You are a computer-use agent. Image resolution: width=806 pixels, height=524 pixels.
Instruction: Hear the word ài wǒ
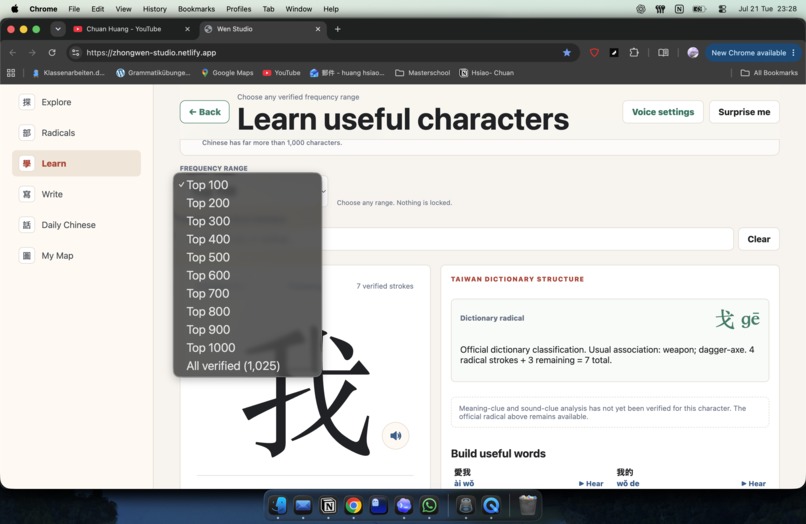pyautogui.click(x=591, y=483)
